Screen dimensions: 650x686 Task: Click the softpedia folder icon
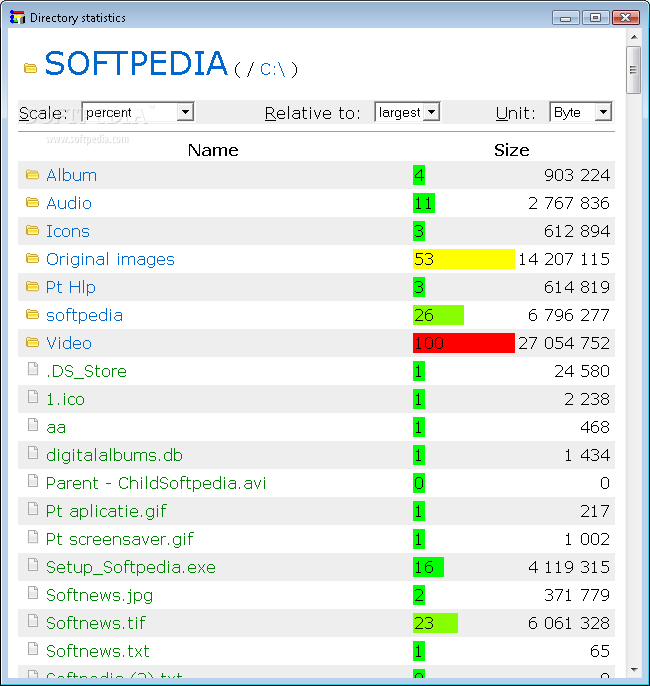point(32,315)
